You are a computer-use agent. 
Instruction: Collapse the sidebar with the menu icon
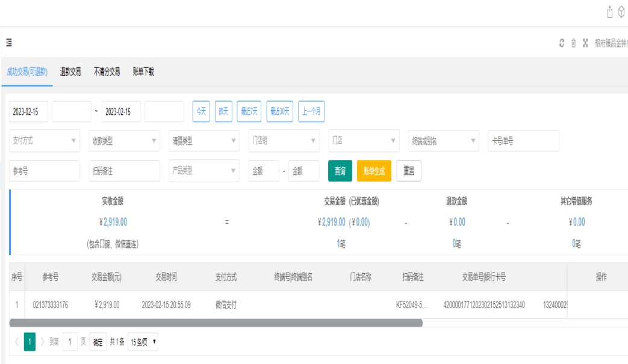[x=10, y=43]
